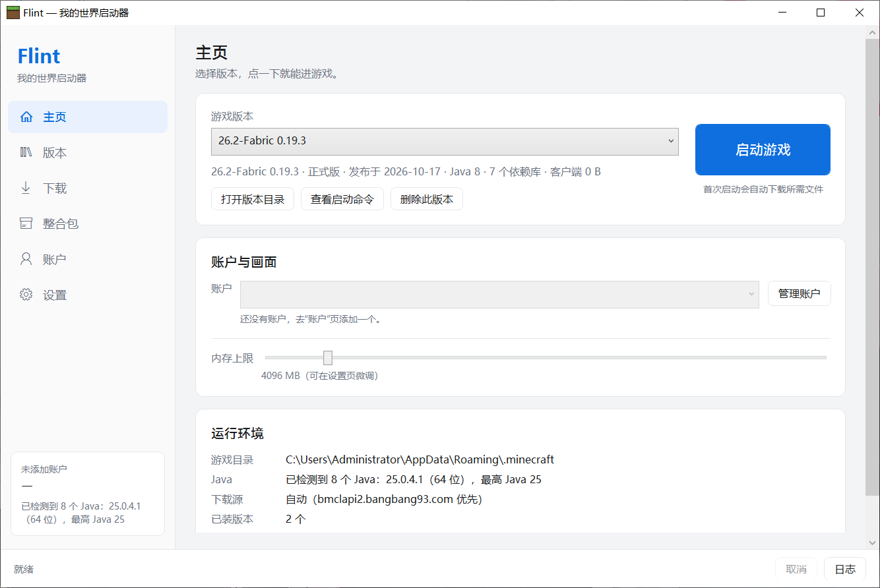Image resolution: width=880 pixels, height=588 pixels.
Task: Click the version details line showing 发布于 2026-10-17
Action: click(x=406, y=171)
